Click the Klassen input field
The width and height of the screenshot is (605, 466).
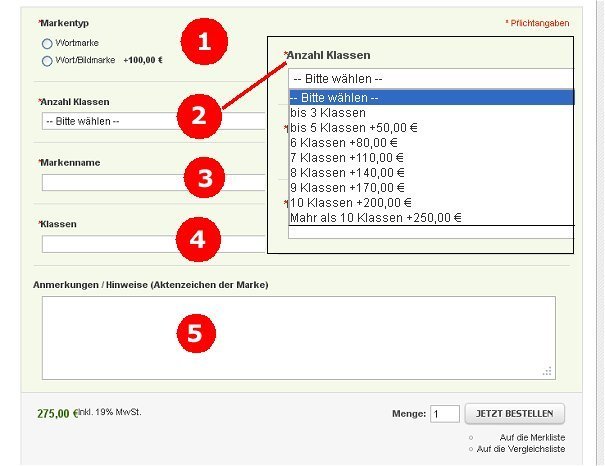pos(150,244)
